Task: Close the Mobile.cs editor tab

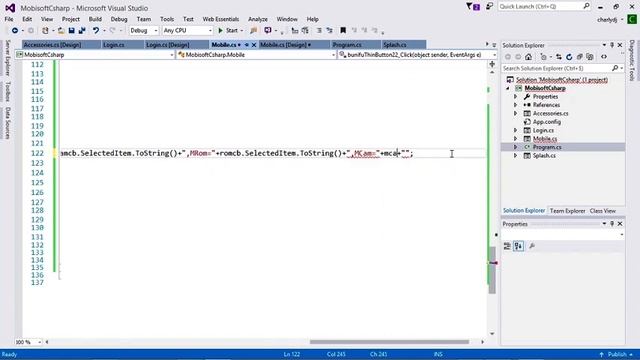Action: [x=253, y=45]
